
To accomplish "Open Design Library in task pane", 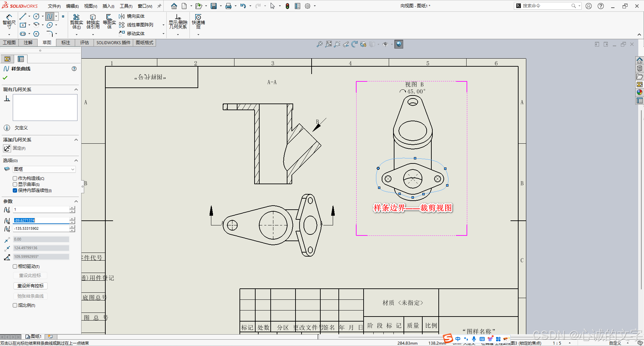I will [x=640, y=68].
